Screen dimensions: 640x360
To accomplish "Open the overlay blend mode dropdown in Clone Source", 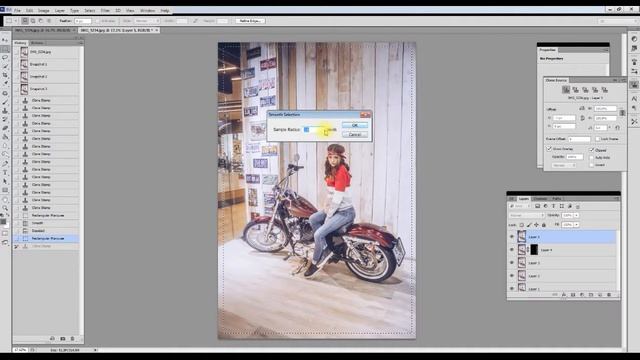I will tap(564, 165).
